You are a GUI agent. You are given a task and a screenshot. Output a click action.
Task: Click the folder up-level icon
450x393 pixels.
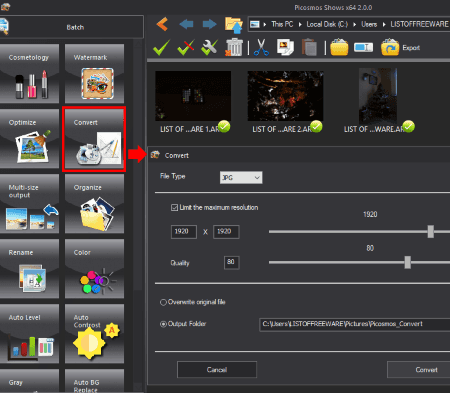click(234, 25)
